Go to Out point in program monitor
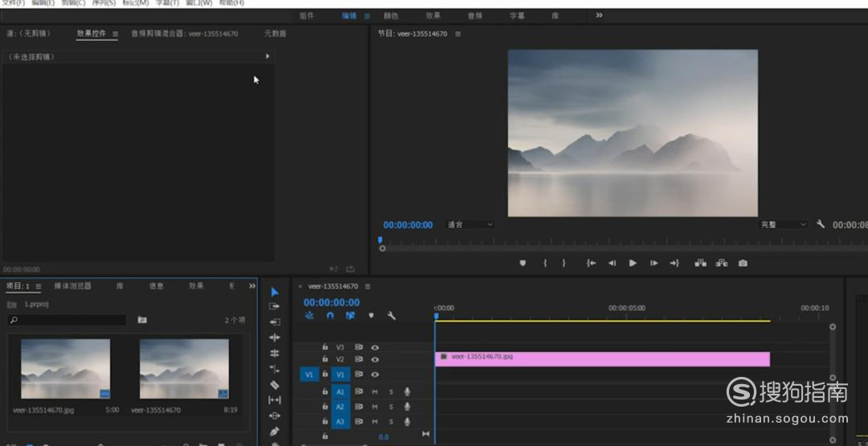The image size is (868, 446). tap(674, 264)
